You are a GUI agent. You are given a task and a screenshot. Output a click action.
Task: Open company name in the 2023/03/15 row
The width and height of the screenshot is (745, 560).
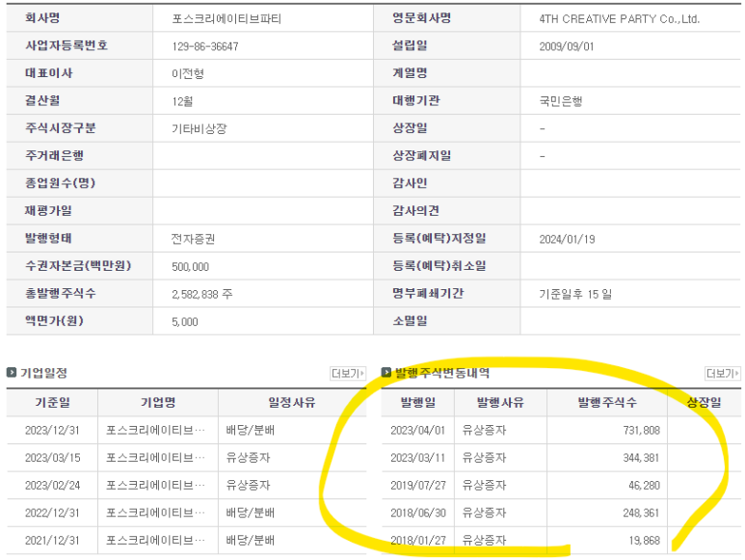(x=155, y=458)
